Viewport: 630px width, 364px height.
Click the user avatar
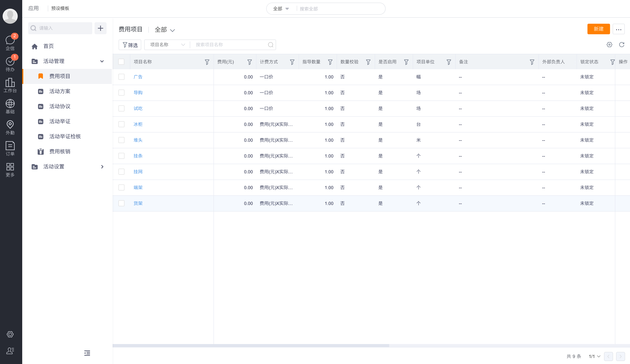10,16
